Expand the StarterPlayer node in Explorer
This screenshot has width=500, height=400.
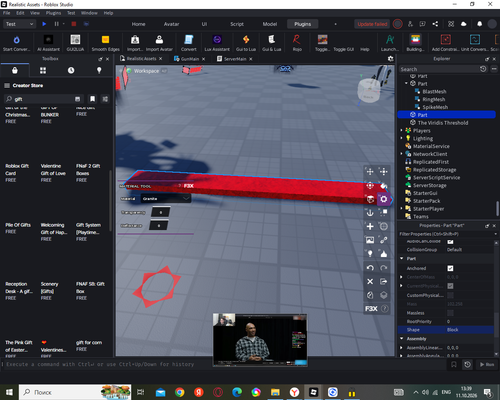coord(401,209)
